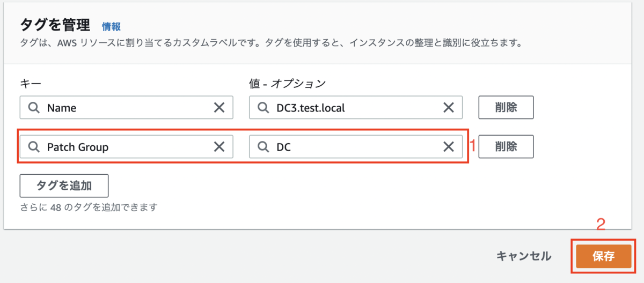Open the 情報 info link
644x283 pixels.
tap(111, 26)
